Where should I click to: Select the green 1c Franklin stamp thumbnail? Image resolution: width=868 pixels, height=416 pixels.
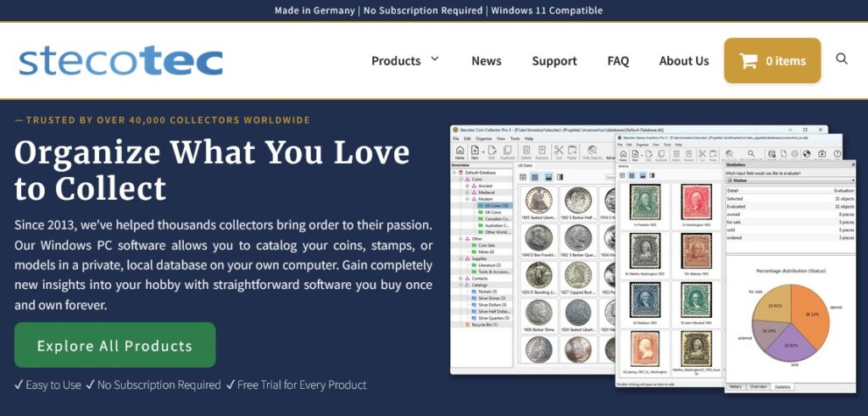(x=645, y=202)
